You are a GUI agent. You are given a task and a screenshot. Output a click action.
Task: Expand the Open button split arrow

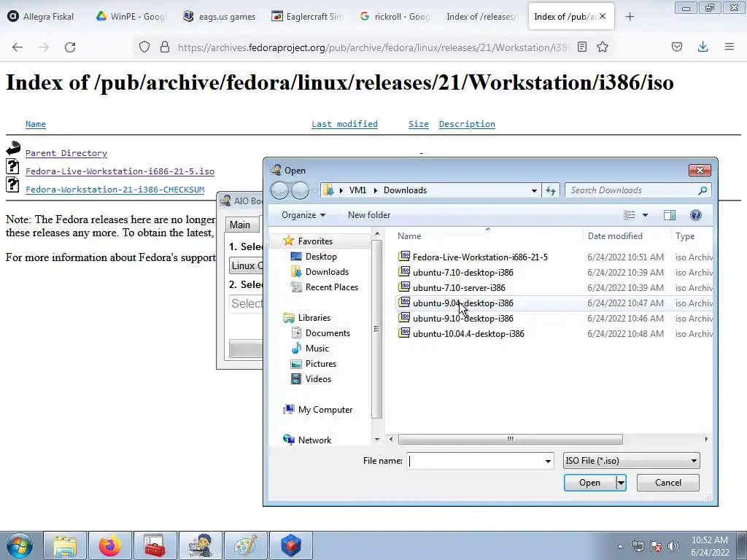(621, 483)
